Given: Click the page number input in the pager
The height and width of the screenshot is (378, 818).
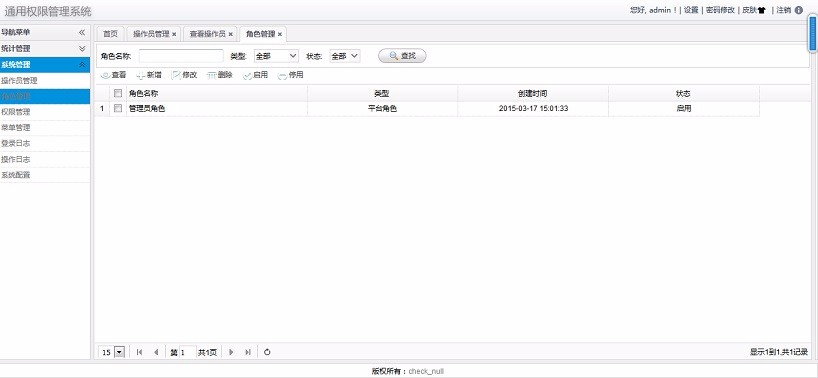Looking at the screenshot, I should pos(188,352).
